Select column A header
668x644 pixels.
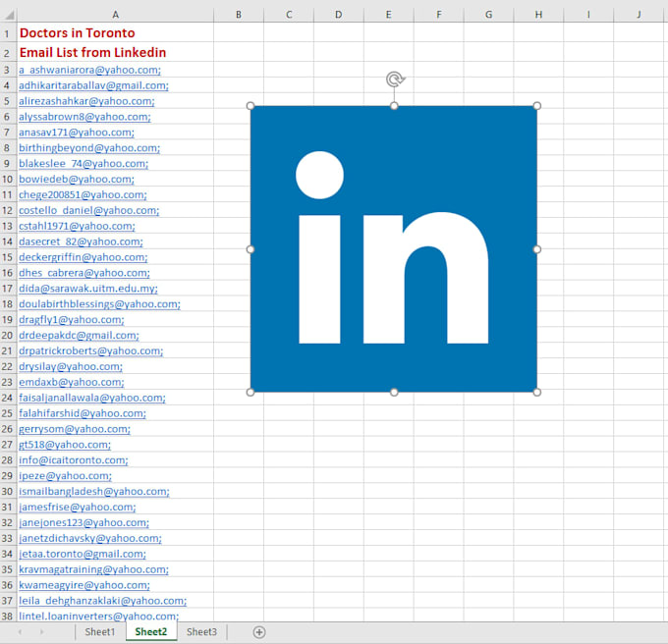tap(115, 14)
